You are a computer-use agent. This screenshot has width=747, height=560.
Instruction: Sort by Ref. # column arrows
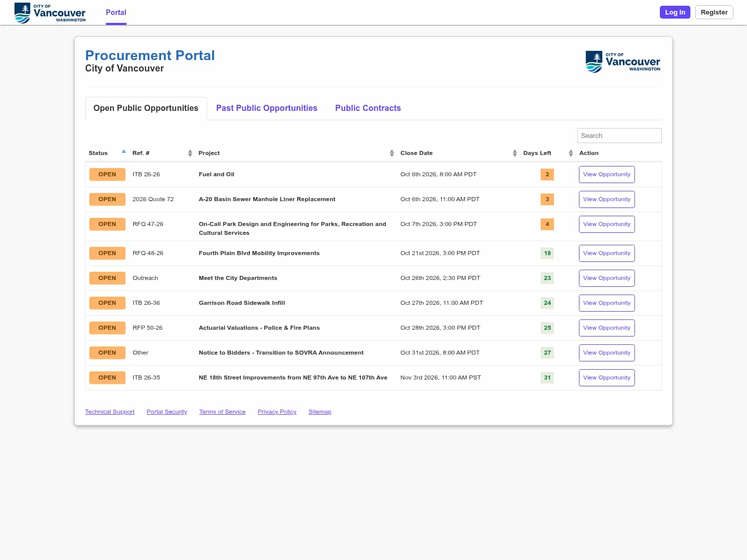point(190,153)
